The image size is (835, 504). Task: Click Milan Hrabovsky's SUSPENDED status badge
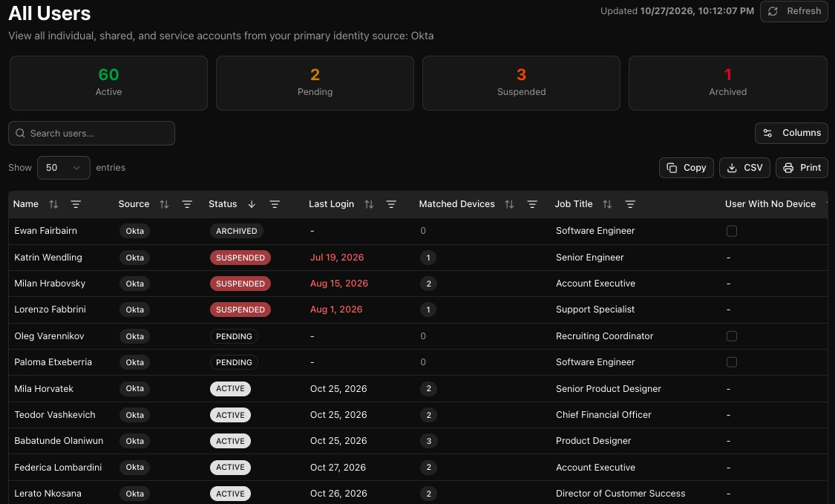click(x=240, y=284)
